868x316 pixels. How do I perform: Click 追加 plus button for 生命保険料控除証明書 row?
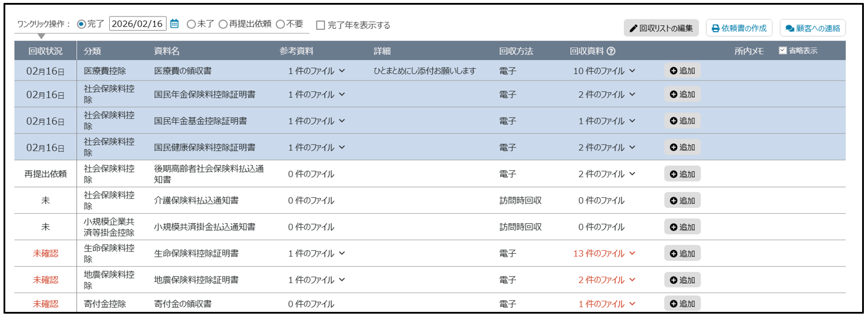click(x=682, y=254)
